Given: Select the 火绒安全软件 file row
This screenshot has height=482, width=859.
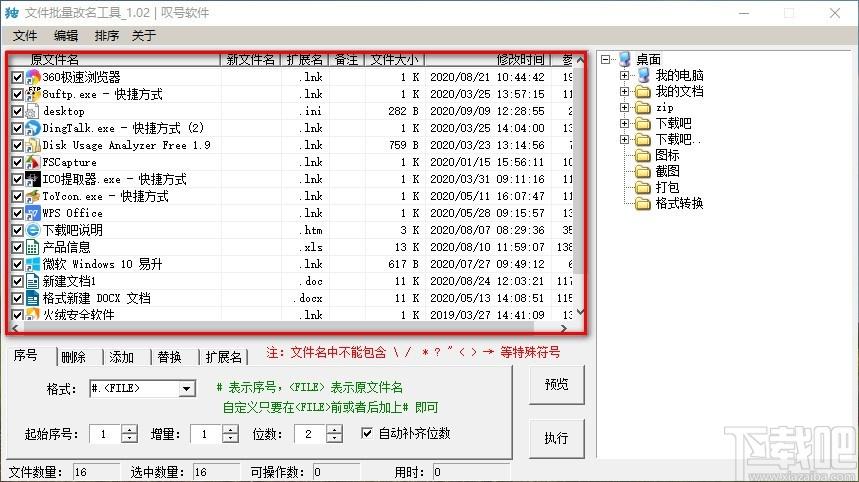Looking at the screenshot, I should tap(290, 315).
